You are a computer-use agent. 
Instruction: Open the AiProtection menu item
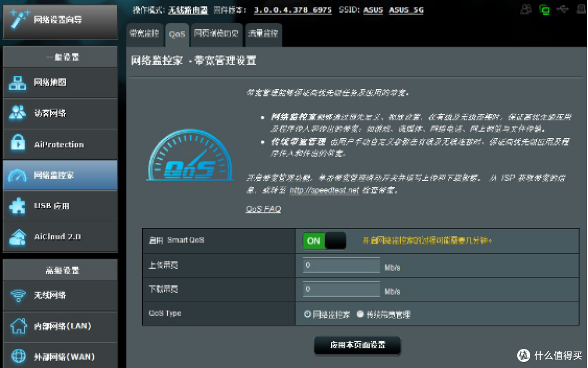point(60,144)
